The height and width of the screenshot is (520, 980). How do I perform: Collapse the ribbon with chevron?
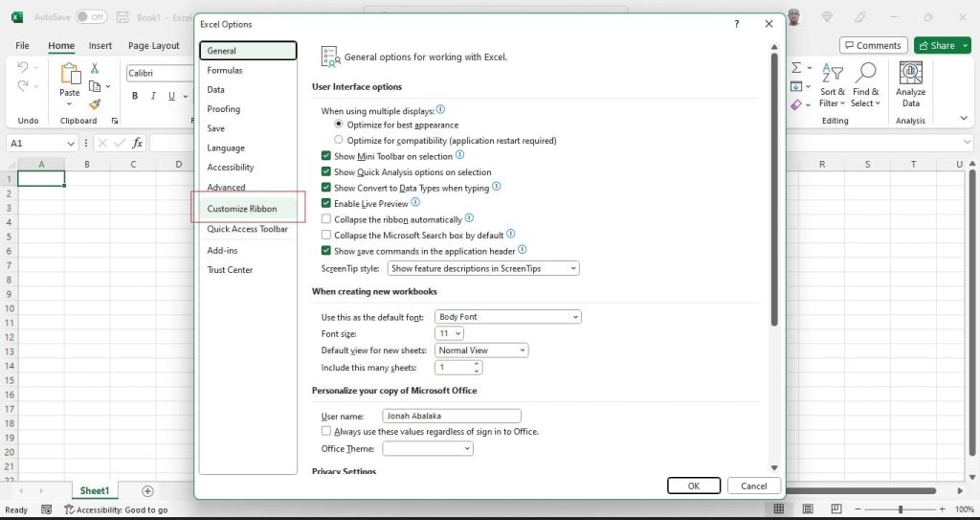(963, 118)
